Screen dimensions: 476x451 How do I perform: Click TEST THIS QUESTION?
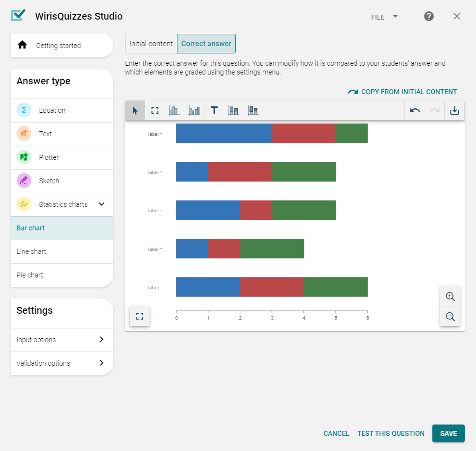click(x=391, y=433)
